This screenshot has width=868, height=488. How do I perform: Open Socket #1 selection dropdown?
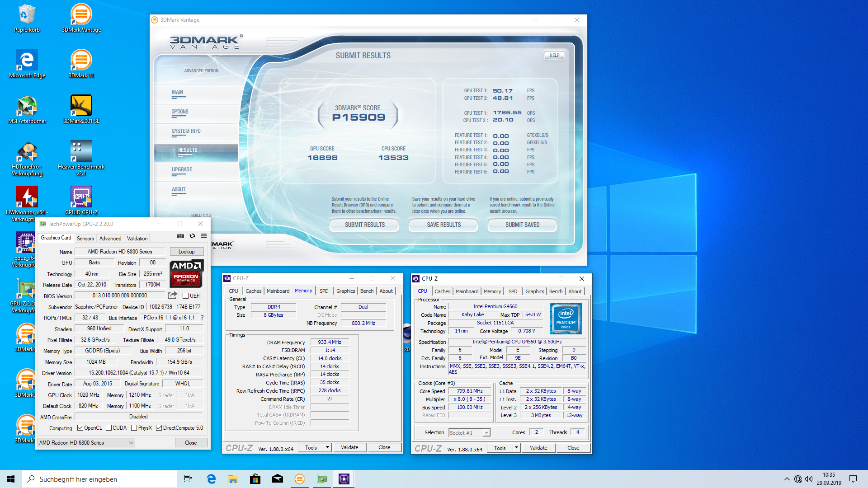(469, 433)
